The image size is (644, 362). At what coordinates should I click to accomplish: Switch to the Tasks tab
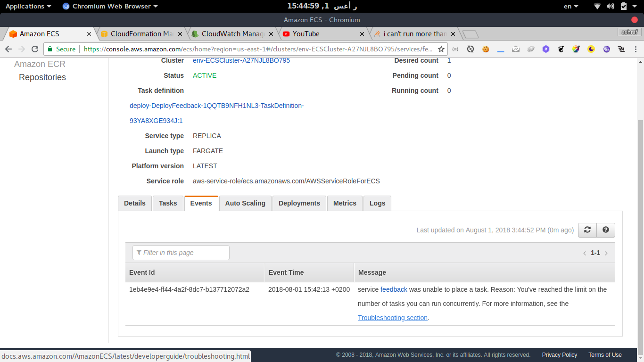tap(168, 203)
